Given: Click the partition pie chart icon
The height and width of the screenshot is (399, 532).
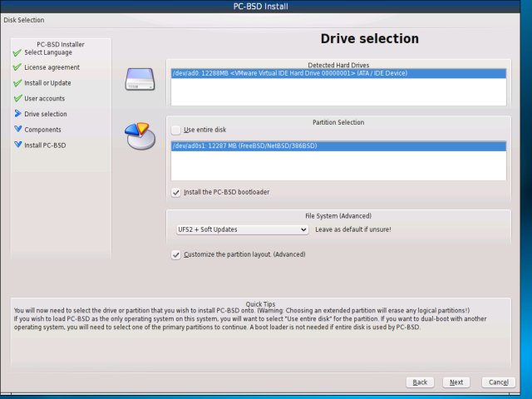Looking at the screenshot, I should click(139, 135).
